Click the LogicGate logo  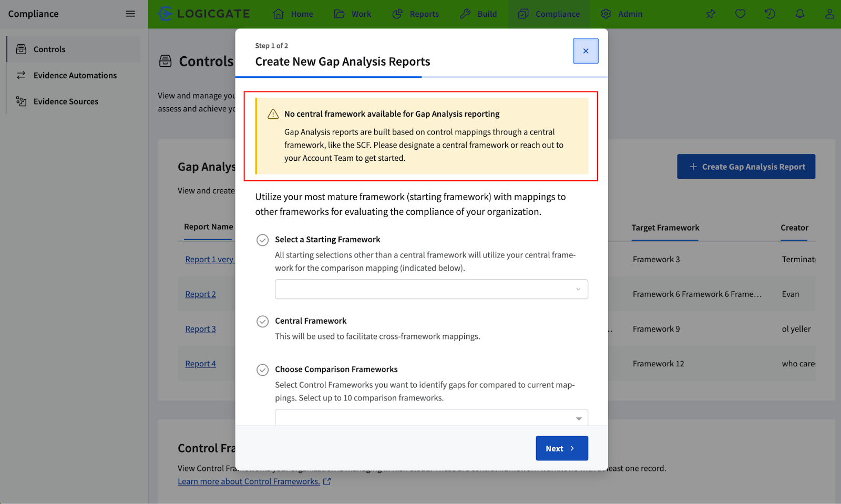[204, 14]
